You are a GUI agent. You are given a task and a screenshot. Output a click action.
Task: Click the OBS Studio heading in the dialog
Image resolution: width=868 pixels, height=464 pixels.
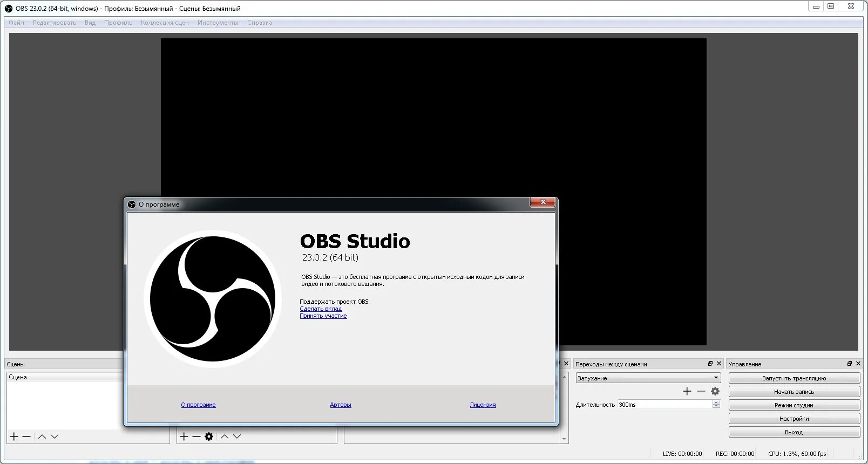pos(355,241)
